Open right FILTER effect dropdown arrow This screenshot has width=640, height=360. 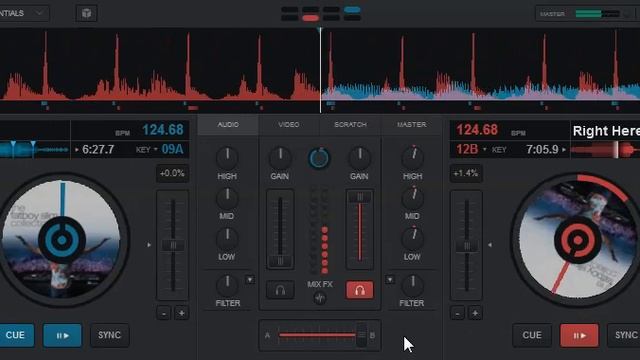click(390, 280)
